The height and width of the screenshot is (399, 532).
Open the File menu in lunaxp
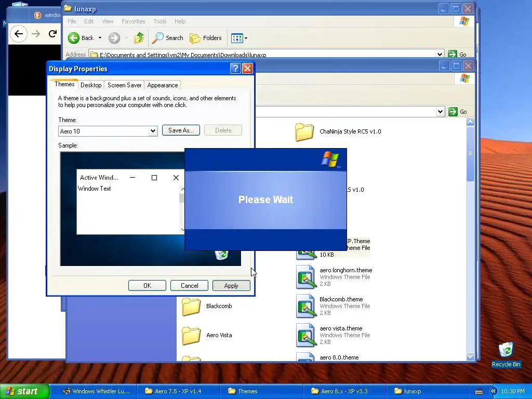point(72,21)
